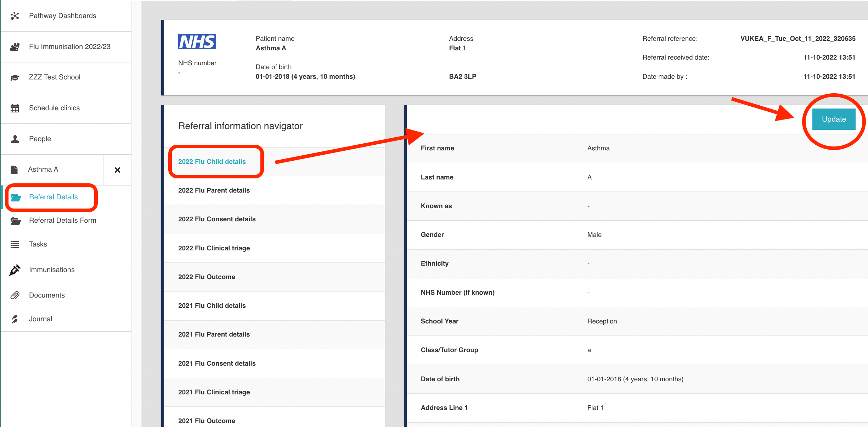Click the NHS logo
The width and height of the screenshot is (868, 427).
point(197,42)
